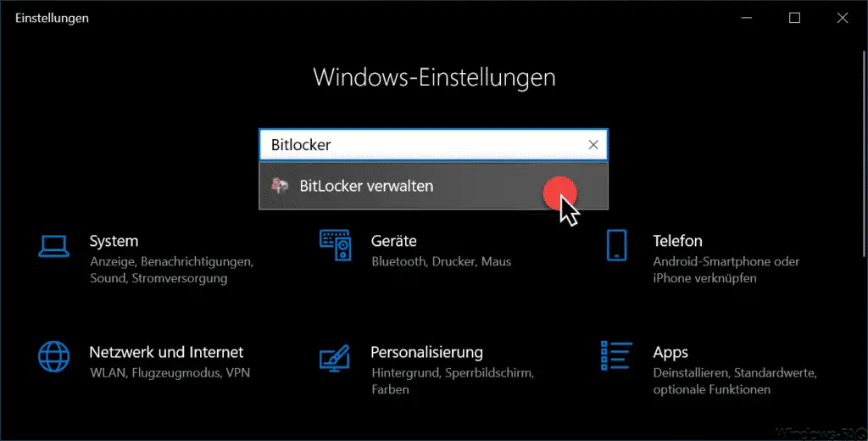Open the System laptop icon

coord(53,246)
